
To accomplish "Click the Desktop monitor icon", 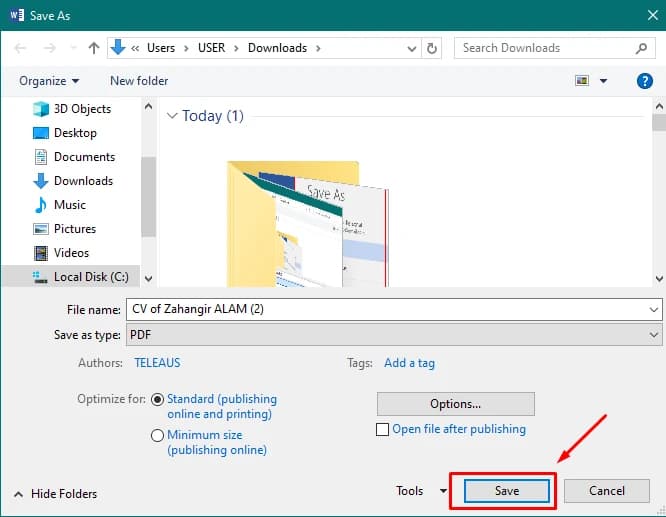I will pyautogui.click(x=41, y=133).
